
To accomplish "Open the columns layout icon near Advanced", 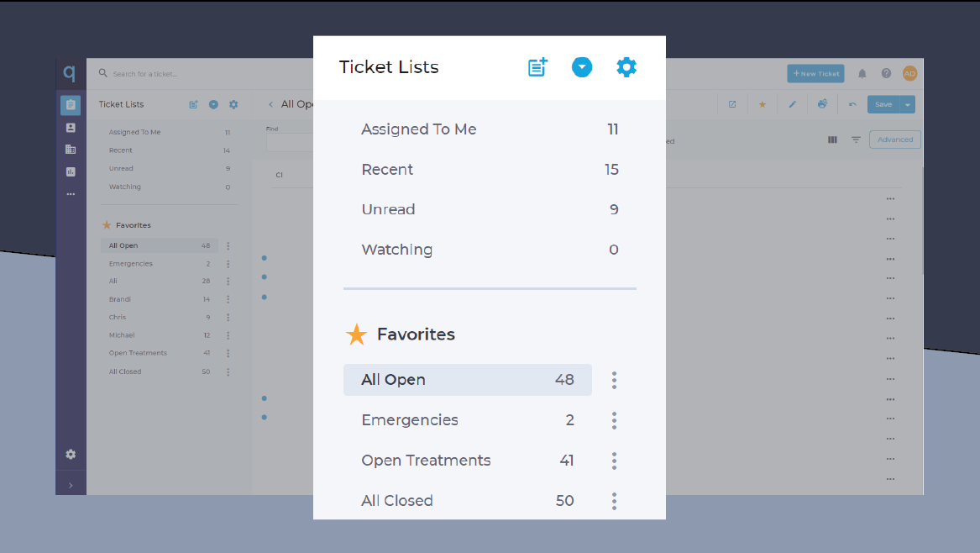I will (x=832, y=140).
